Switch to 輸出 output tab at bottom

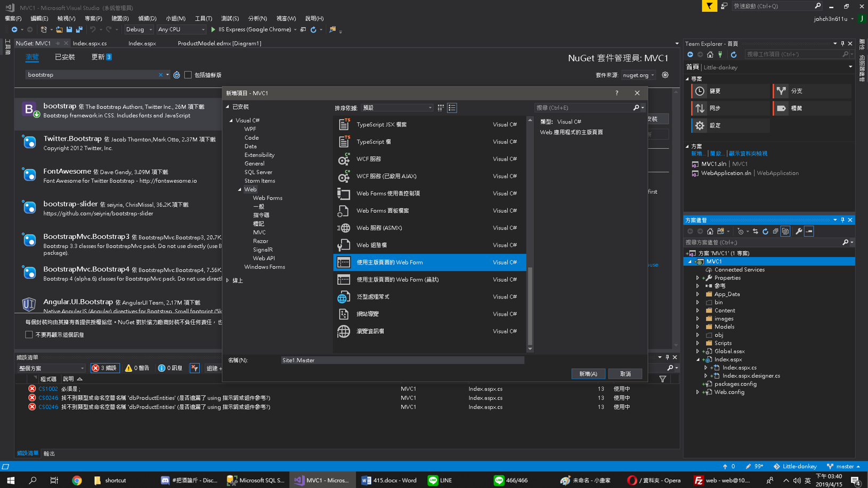pos(49,453)
